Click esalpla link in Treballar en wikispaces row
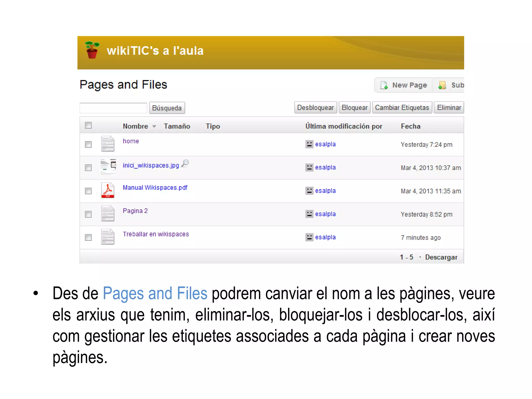532x399 pixels. click(325, 237)
